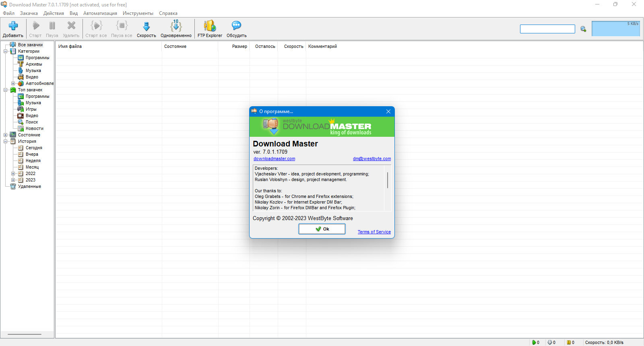Screen dimensions: 644x346
Task: Close the О программе dialog
Action: (388, 111)
